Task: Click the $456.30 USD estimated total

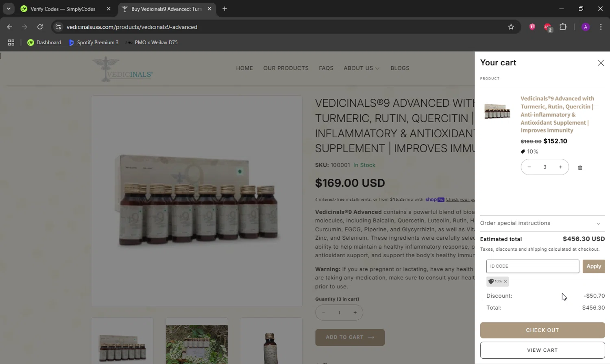Action: click(584, 239)
